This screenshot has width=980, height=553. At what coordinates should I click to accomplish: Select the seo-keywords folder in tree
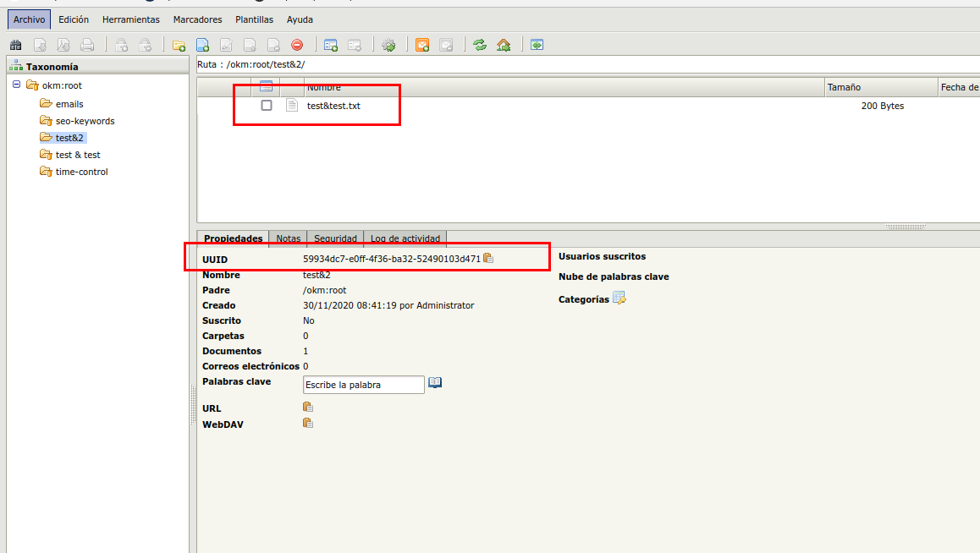pos(85,121)
